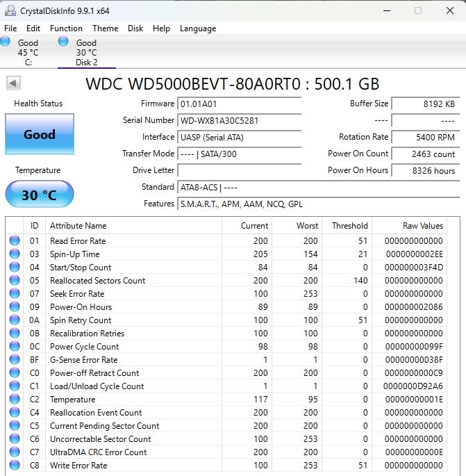Click the Worst column header
The image size is (466, 476).
pos(297,226)
